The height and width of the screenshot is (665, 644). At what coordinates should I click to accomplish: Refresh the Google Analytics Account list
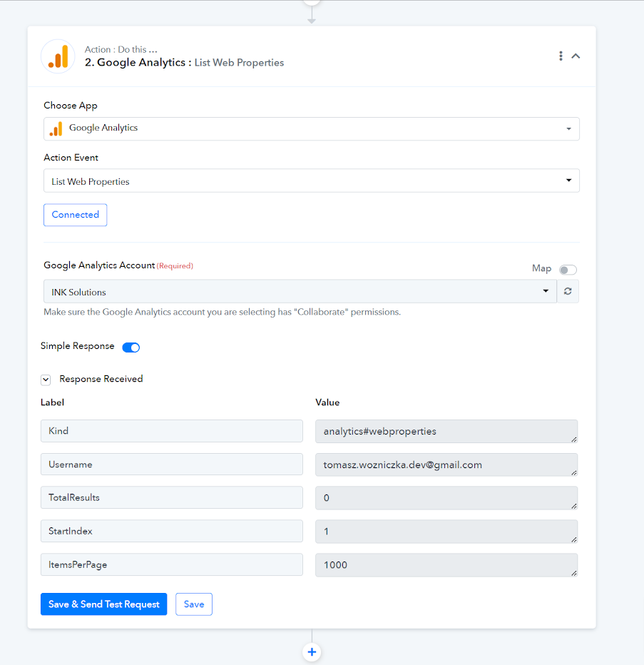[568, 291]
